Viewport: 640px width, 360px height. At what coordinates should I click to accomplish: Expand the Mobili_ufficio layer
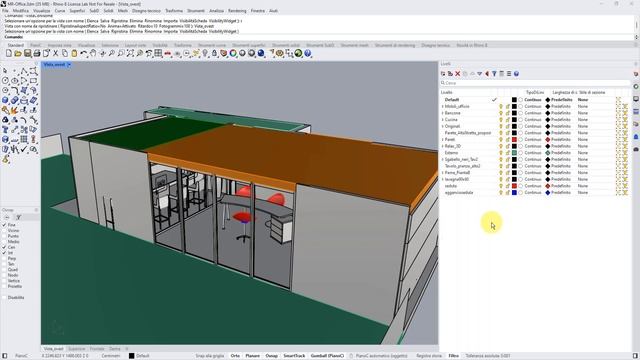click(443, 107)
